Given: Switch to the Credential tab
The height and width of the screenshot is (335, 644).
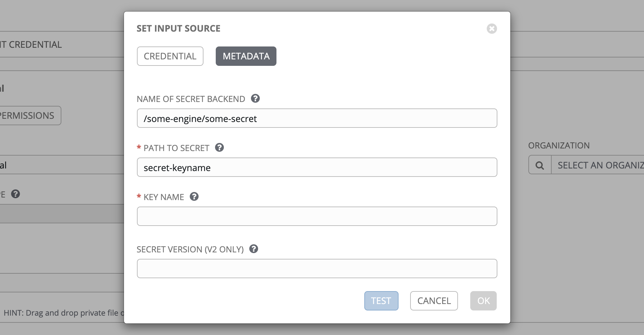Looking at the screenshot, I should (170, 56).
